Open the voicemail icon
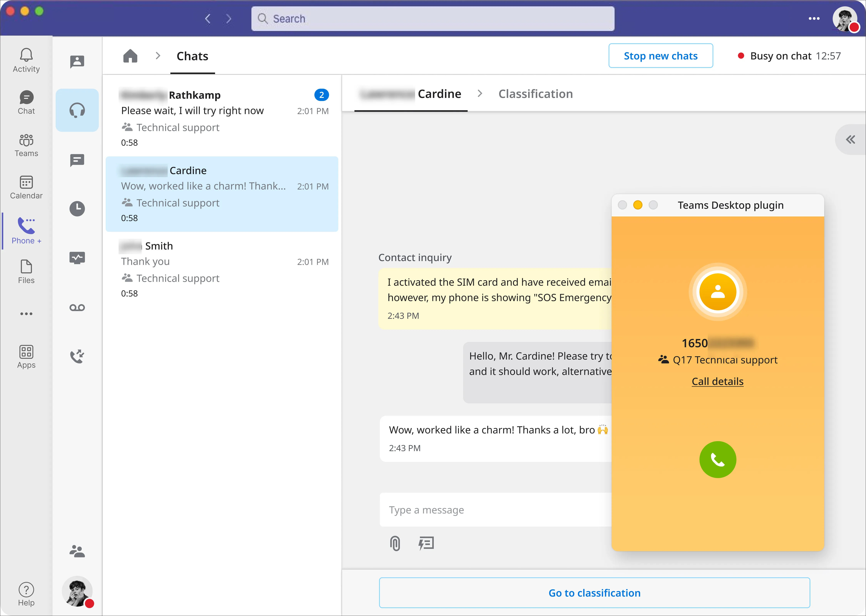866x616 pixels. click(77, 307)
